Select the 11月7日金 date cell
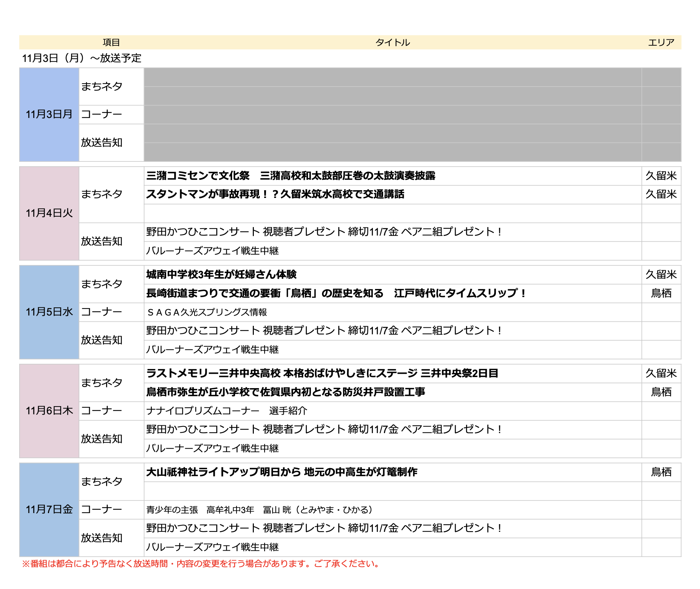This screenshot has width=700, height=589. pyautogui.click(x=49, y=509)
